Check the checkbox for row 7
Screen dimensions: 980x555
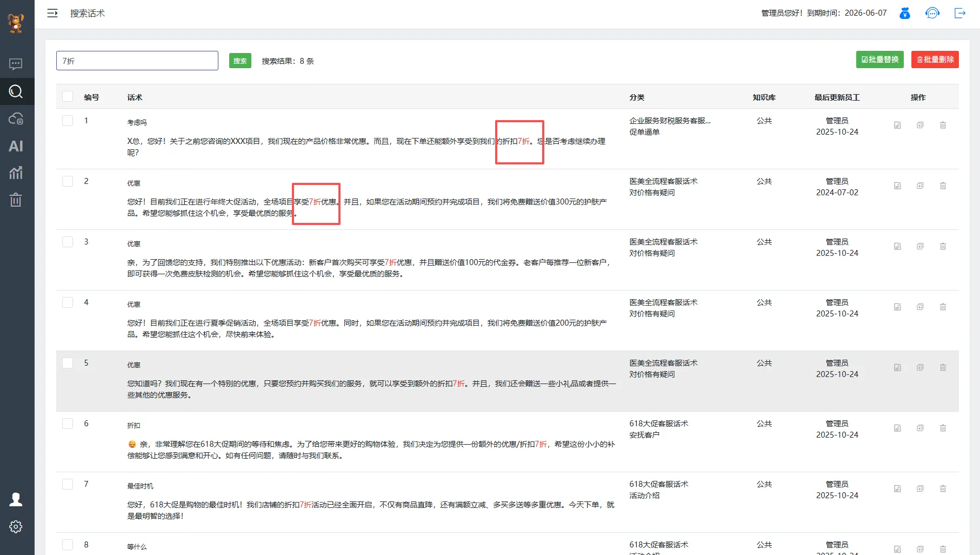68,484
